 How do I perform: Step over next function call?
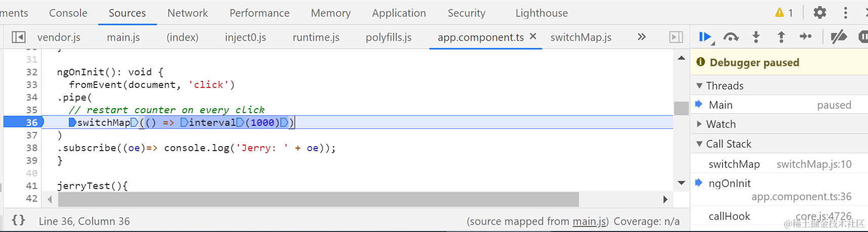pyautogui.click(x=731, y=37)
